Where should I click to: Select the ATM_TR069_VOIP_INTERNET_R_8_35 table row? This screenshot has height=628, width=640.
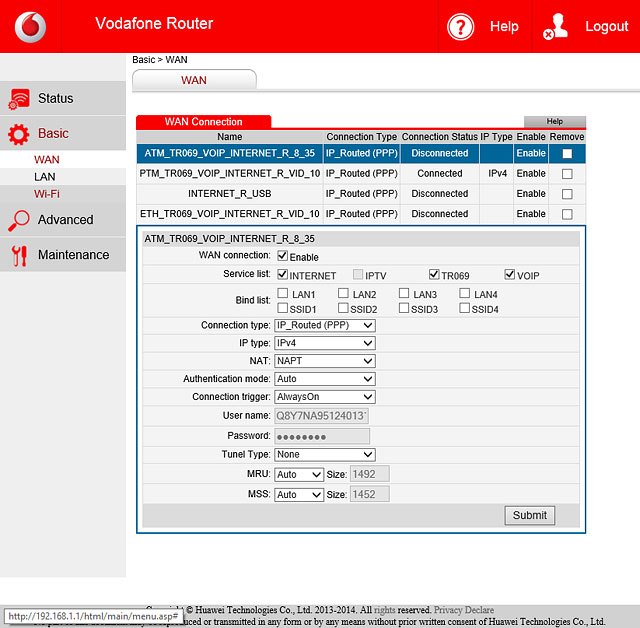pyautogui.click(x=361, y=153)
